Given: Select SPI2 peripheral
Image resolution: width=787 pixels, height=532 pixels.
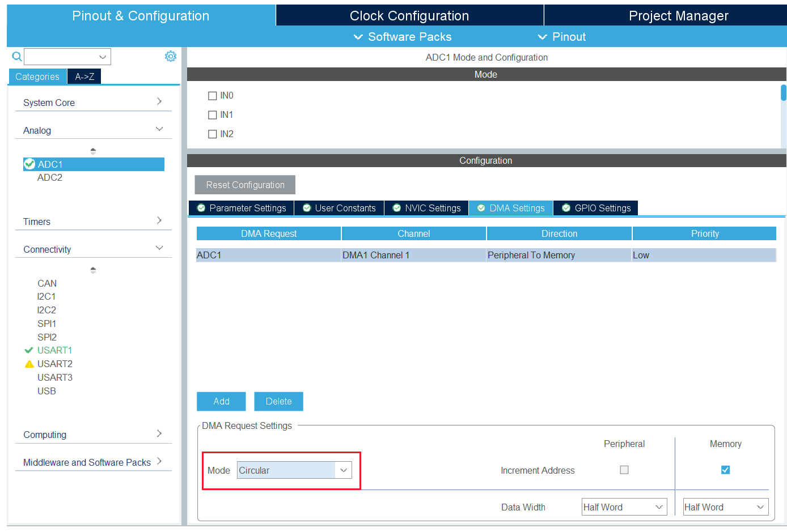Looking at the screenshot, I should click(47, 337).
